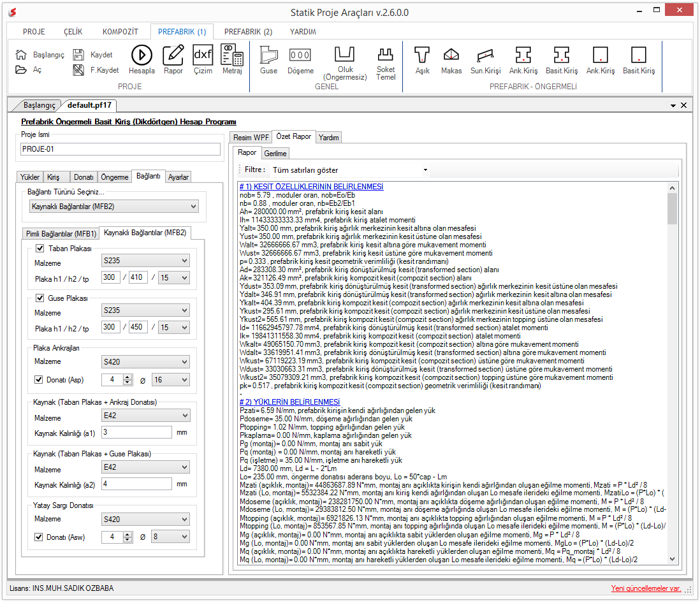Image resolution: width=700 pixels, height=603 pixels.
Task: Switch to the Ayarlar tab
Action: [178, 177]
